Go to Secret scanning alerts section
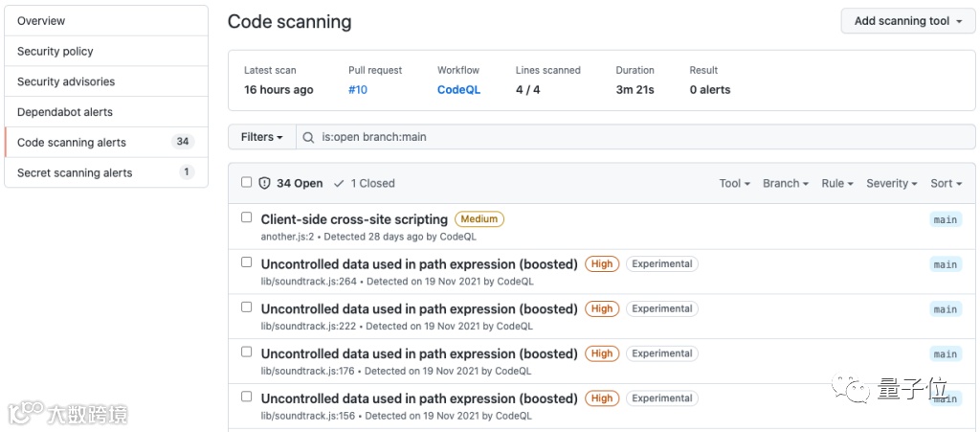The height and width of the screenshot is (432, 980). point(75,173)
